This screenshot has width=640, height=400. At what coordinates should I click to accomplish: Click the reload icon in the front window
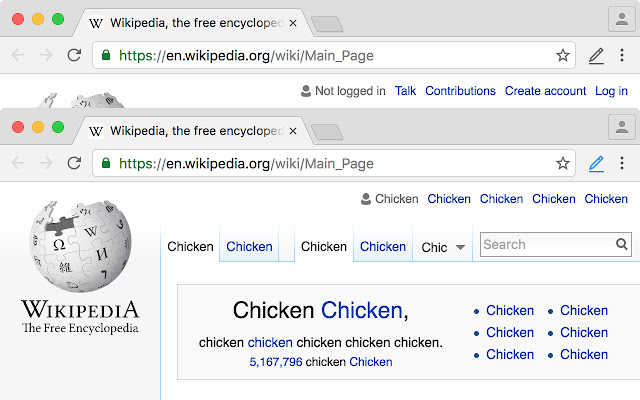(74, 163)
